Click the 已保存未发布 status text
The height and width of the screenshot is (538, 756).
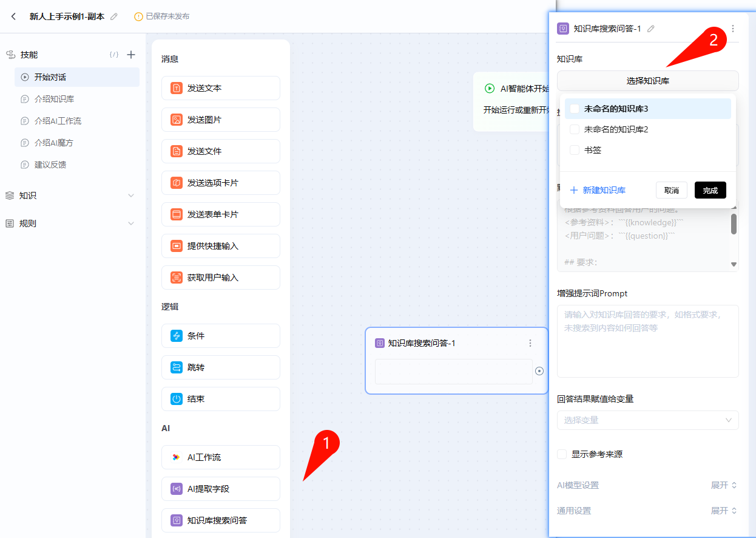click(167, 16)
